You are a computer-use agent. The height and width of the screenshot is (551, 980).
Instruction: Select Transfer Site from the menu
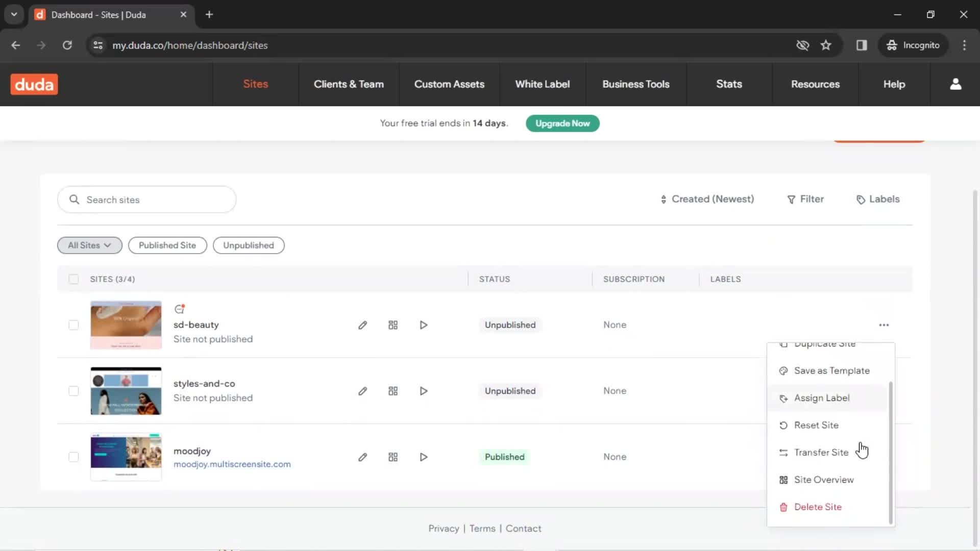tap(827, 453)
